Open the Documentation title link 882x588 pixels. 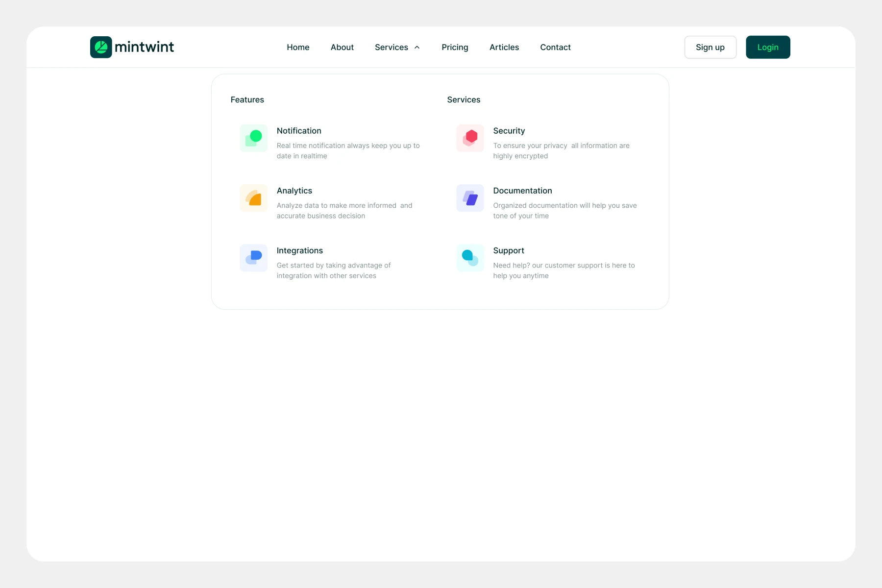coord(522,191)
